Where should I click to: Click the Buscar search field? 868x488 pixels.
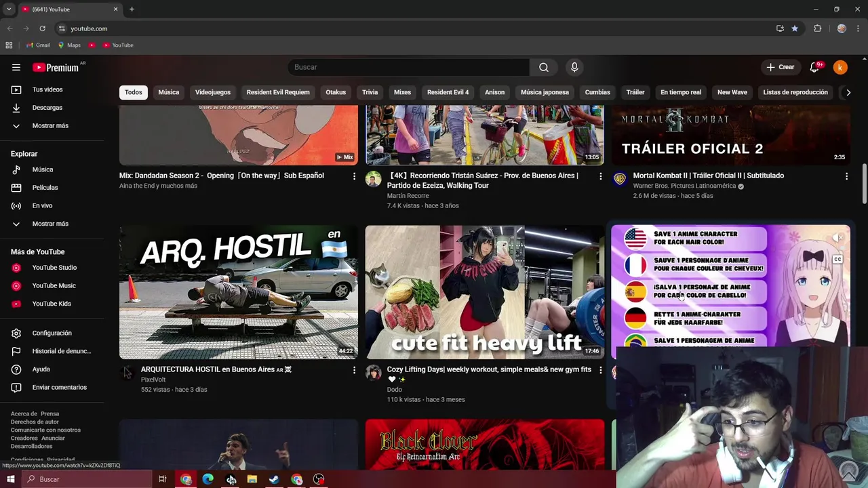tap(409, 67)
